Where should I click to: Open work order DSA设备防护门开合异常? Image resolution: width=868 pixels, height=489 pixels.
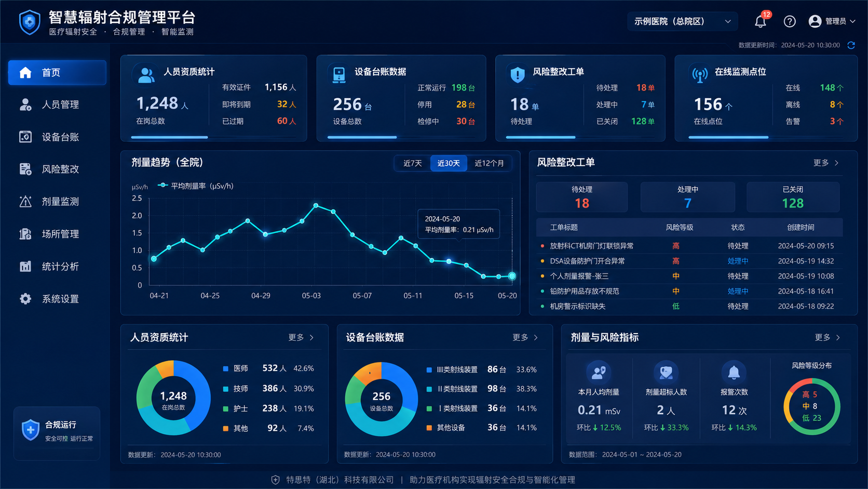689,261
